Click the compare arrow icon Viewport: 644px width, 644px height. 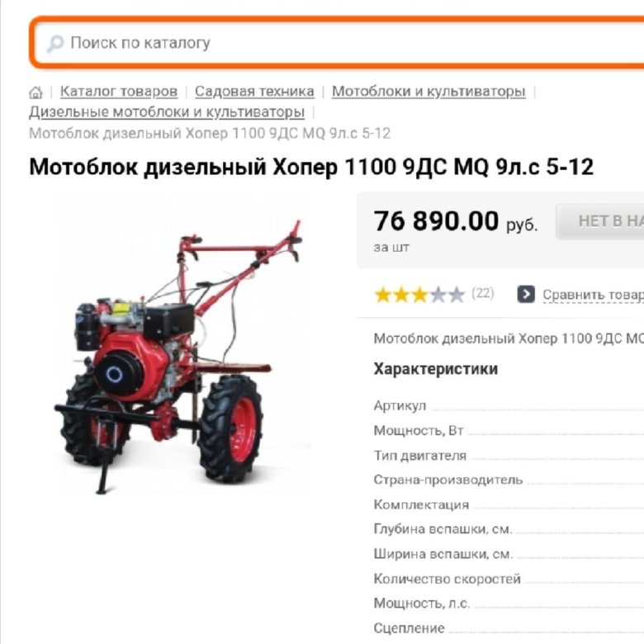tap(526, 294)
